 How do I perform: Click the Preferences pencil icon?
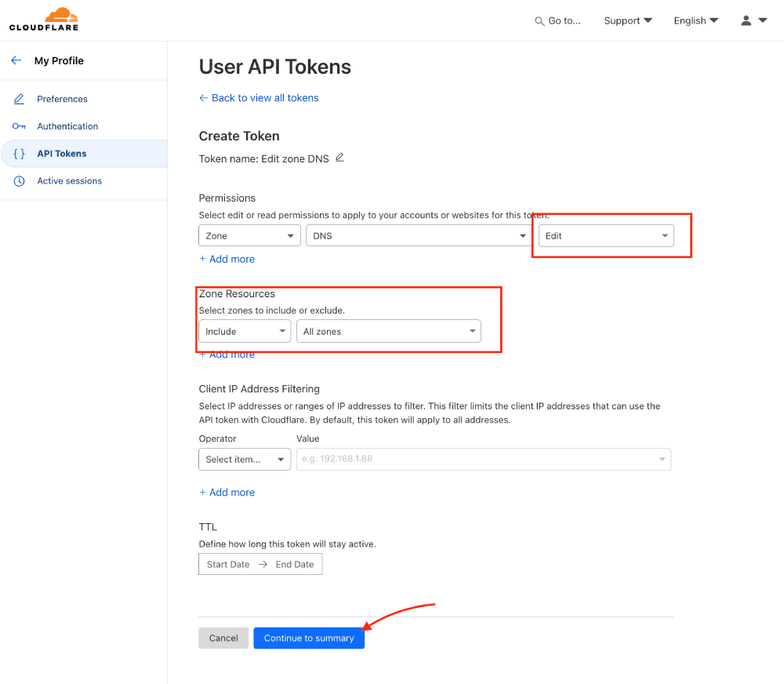coord(19,99)
